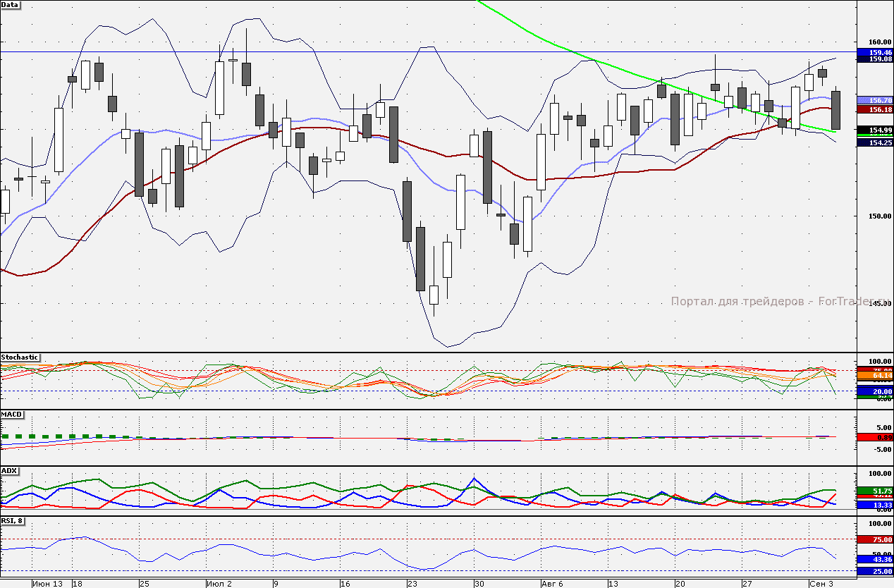The image size is (894, 588).
Task: Click the 100.00 label in RSI panel
Action: pyautogui.click(x=881, y=524)
